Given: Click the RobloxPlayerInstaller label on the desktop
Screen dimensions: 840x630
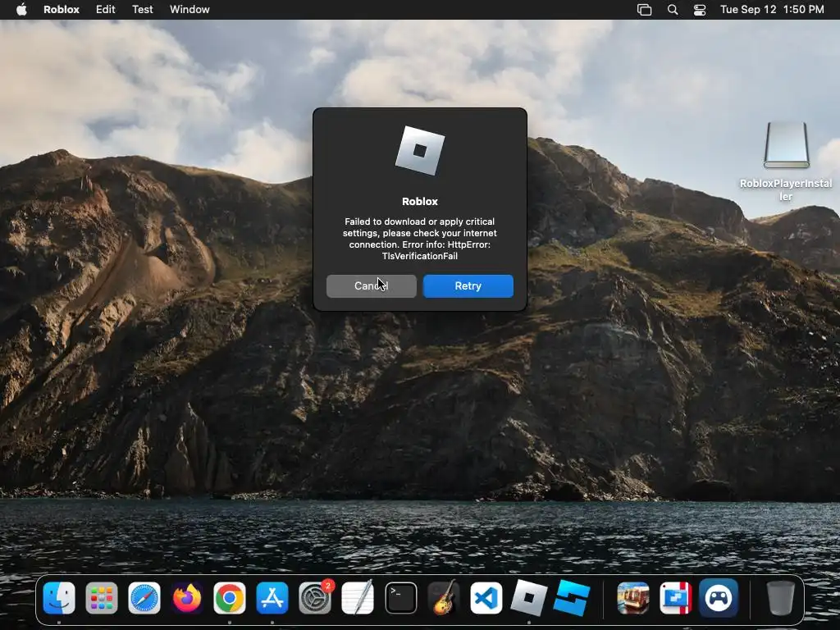Looking at the screenshot, I should click(x=786, y=189).
